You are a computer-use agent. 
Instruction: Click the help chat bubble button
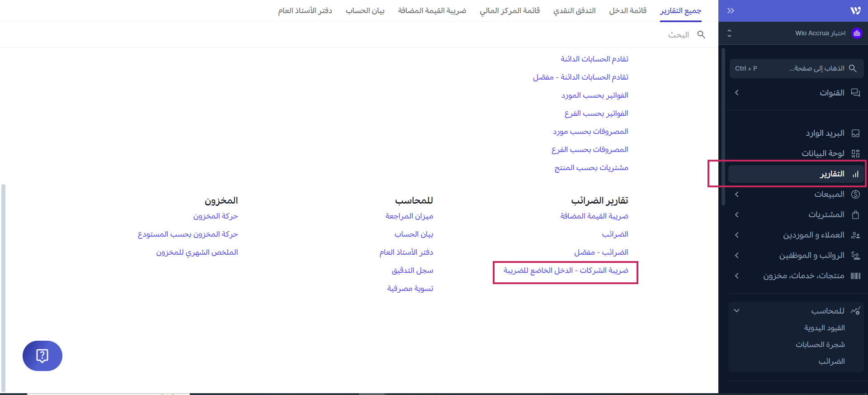(42, 356)
